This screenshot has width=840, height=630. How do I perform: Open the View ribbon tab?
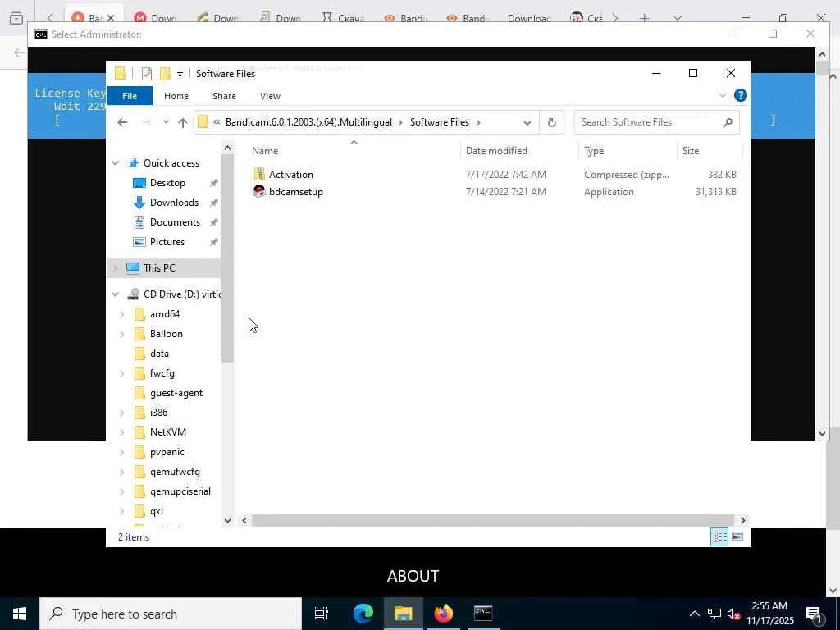tap(270, 96)
